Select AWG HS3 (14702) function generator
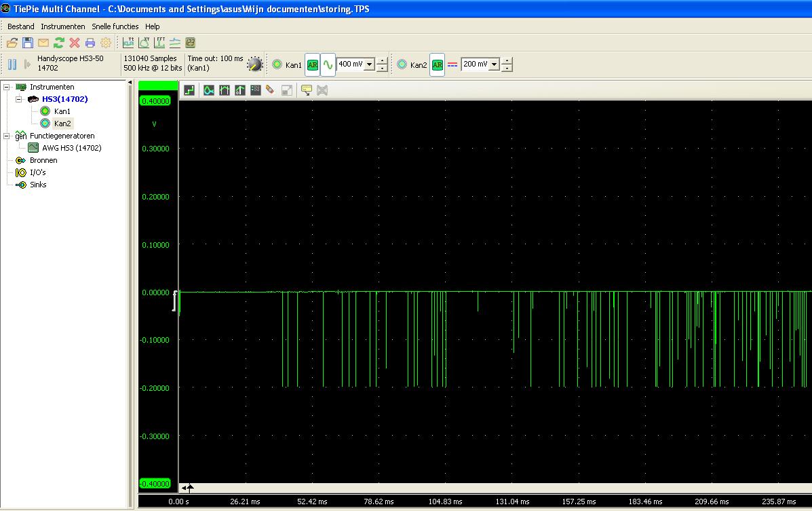 (71, 148)
